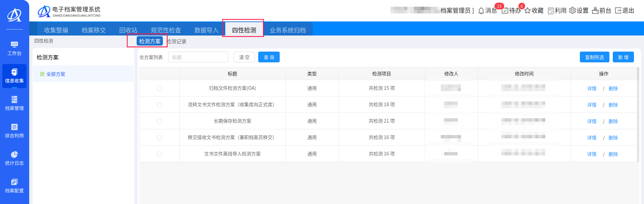Click the 退出 logout icon
Viewport: 644px width, 204px height.
(x=618, y=11)
